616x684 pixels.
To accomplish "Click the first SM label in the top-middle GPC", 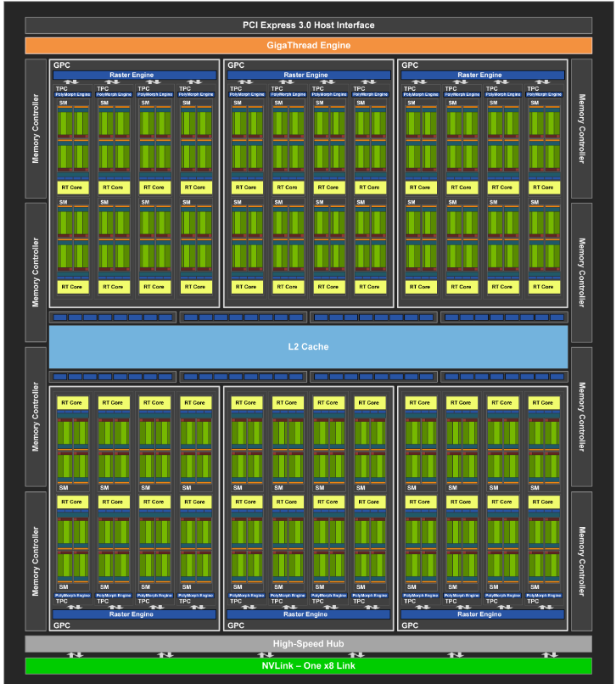I will click(x=234, y=104).
